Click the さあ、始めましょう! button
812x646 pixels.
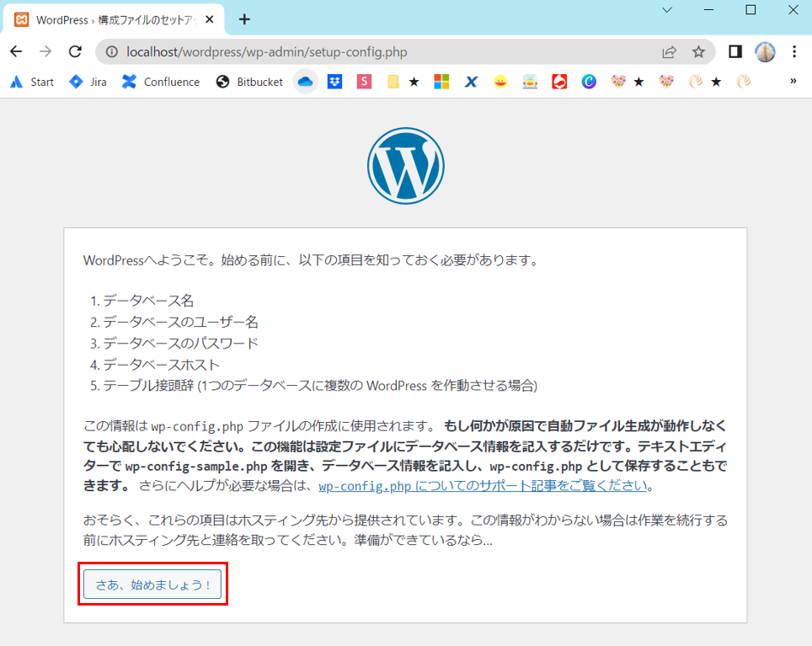click(152, 584)
